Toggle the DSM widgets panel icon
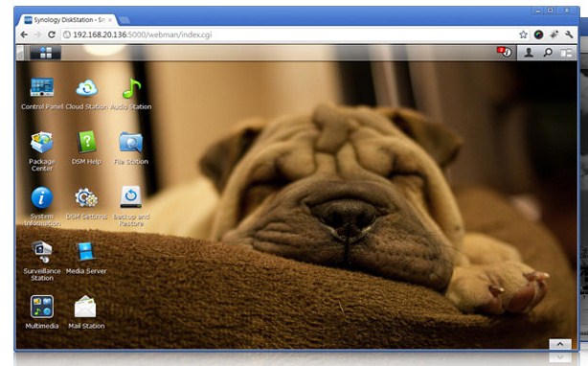The width and height of the screenshot is (588, 366). pyautogui.click(x=566, y=53)
